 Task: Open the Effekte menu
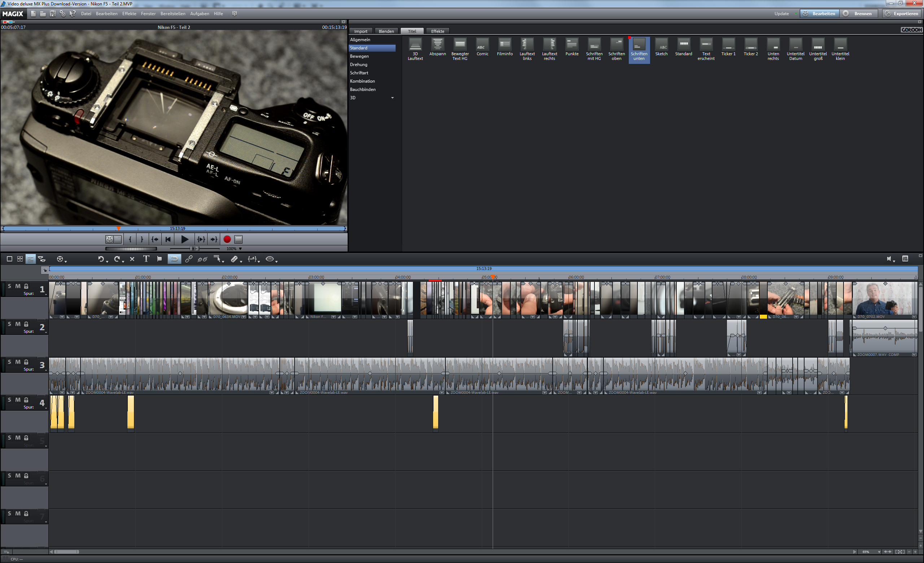[129, 13]
